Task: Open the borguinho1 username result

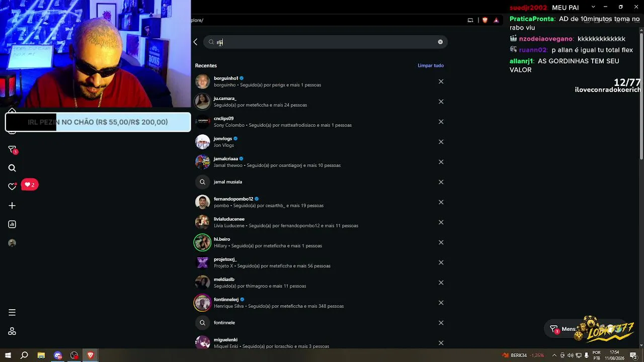Action: (x=226, y=78)
